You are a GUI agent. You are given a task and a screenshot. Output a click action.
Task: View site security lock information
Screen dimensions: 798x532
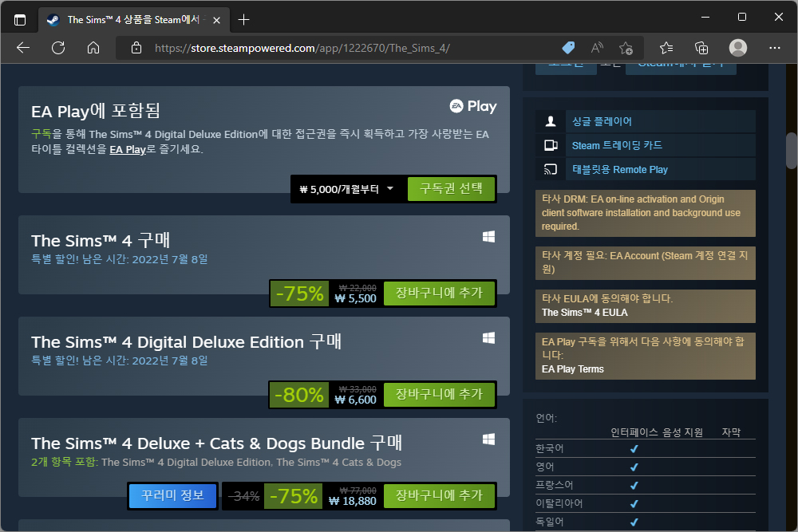136,49
